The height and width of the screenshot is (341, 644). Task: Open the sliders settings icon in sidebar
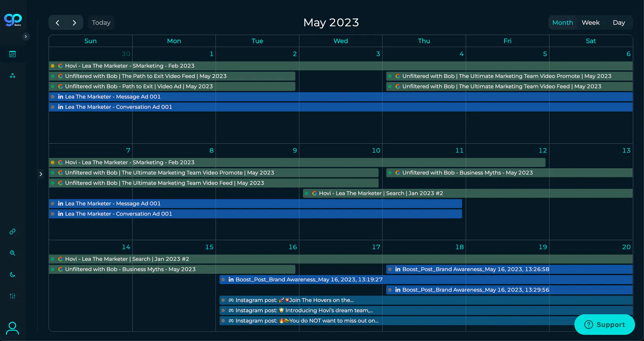pos(12,296)
